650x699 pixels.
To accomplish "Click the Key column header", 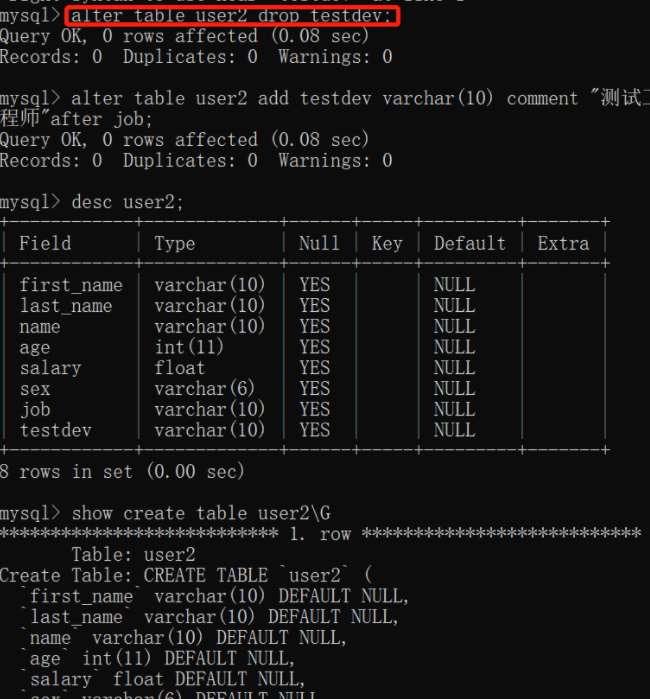I will tap(386, 243).
